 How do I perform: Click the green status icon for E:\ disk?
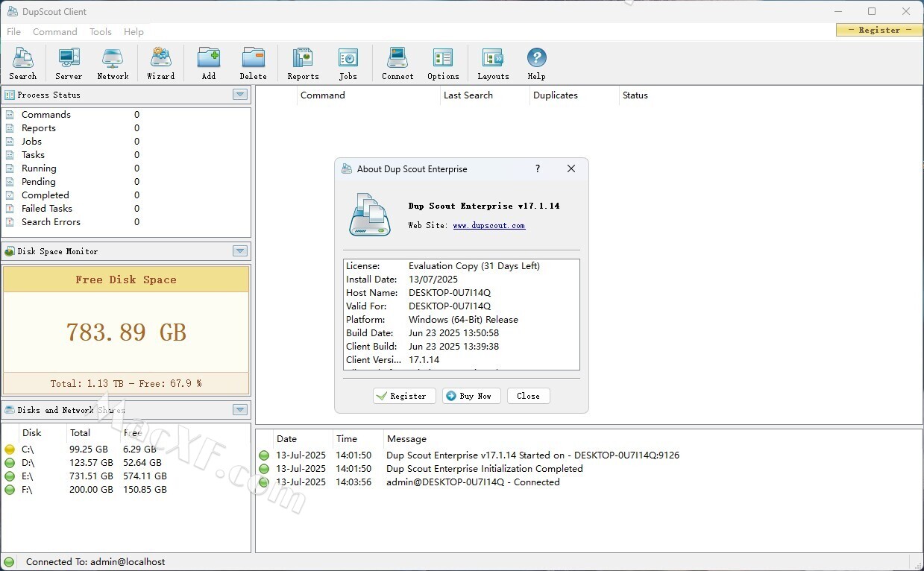point(10,476)
